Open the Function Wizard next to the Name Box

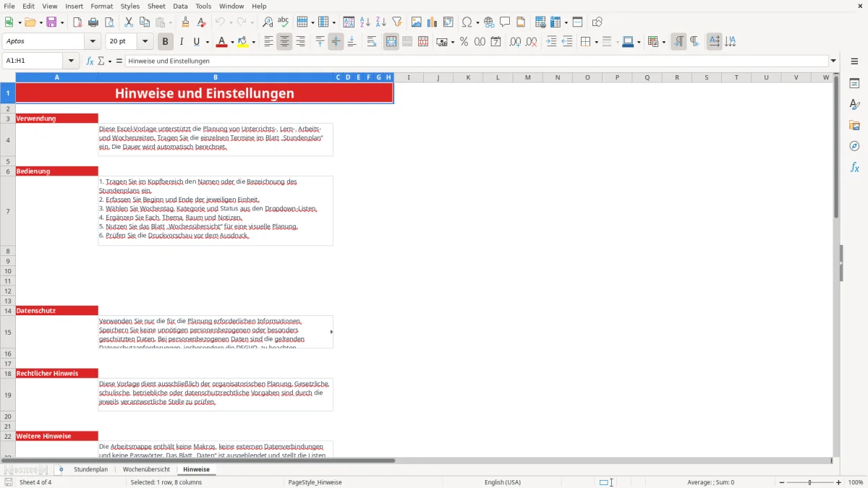pyautogui.click(x=90, y=61)
